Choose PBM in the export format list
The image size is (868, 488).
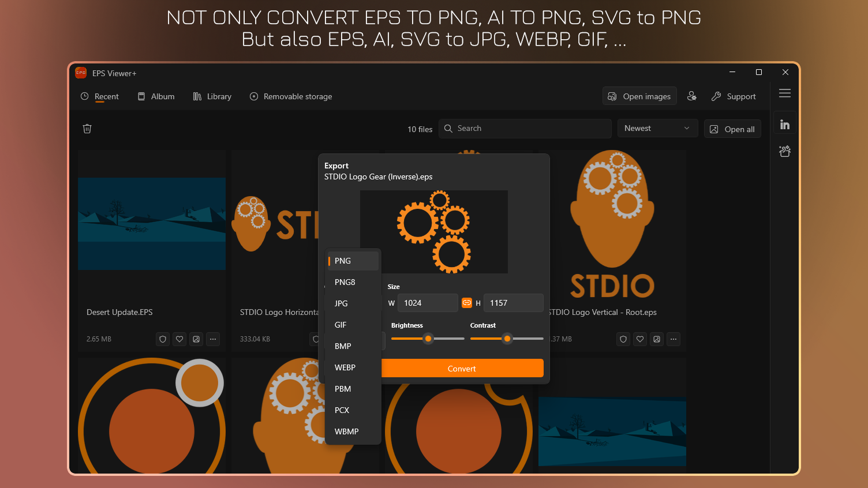[353, 389]
